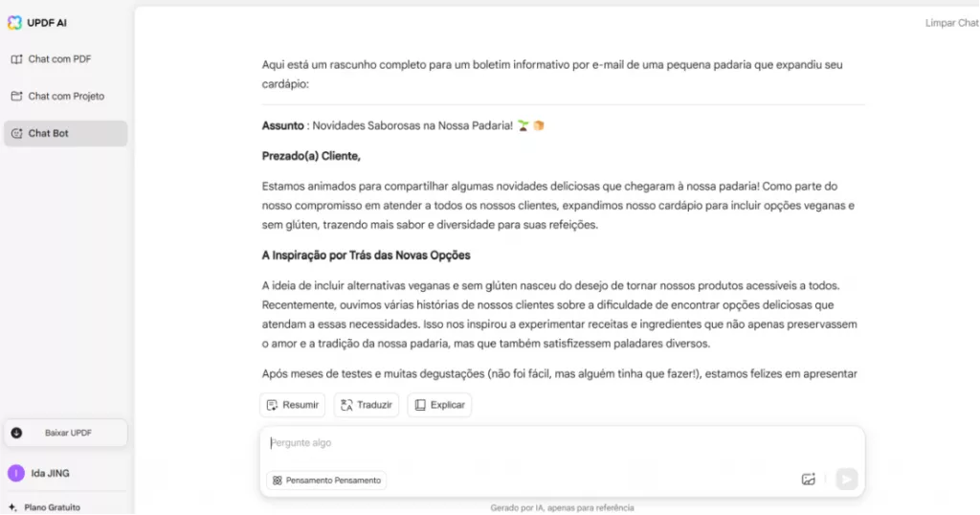
Task: Toggle Pensamento thinking mode
Action: tap(326, 480)
